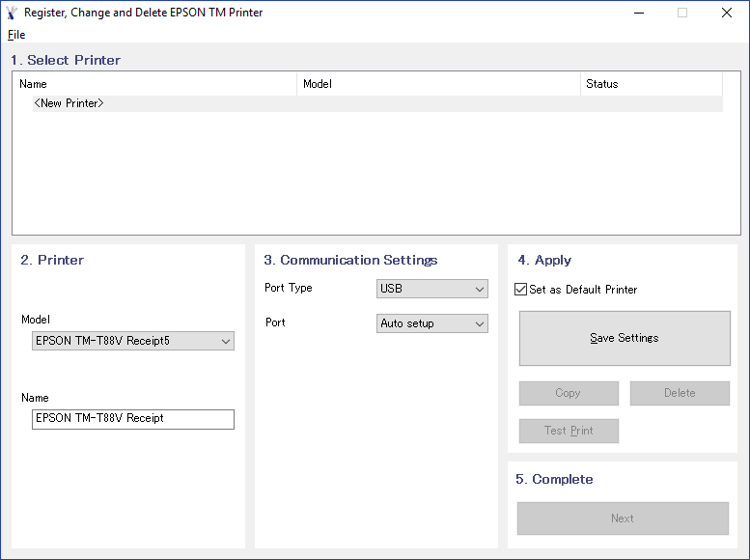Click the Name column header
This screenshot has width=750, height=560.
pyautogui.click(x=155, y=84)
